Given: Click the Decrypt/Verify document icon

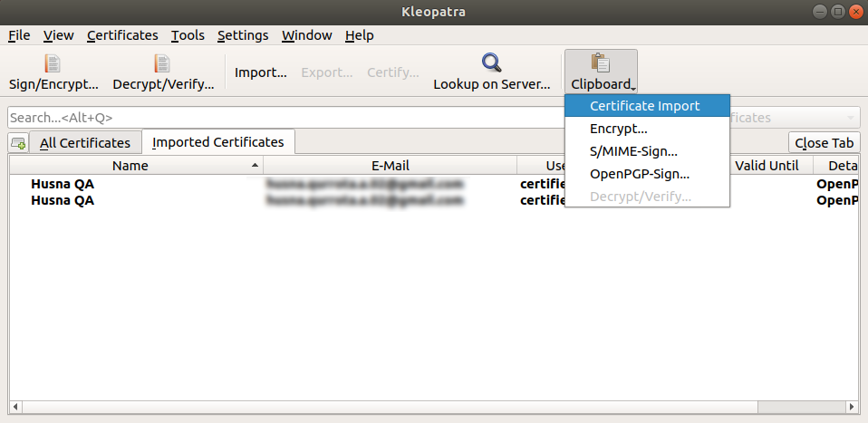Looking at the screenshot, I should click(x=162, y=63).
